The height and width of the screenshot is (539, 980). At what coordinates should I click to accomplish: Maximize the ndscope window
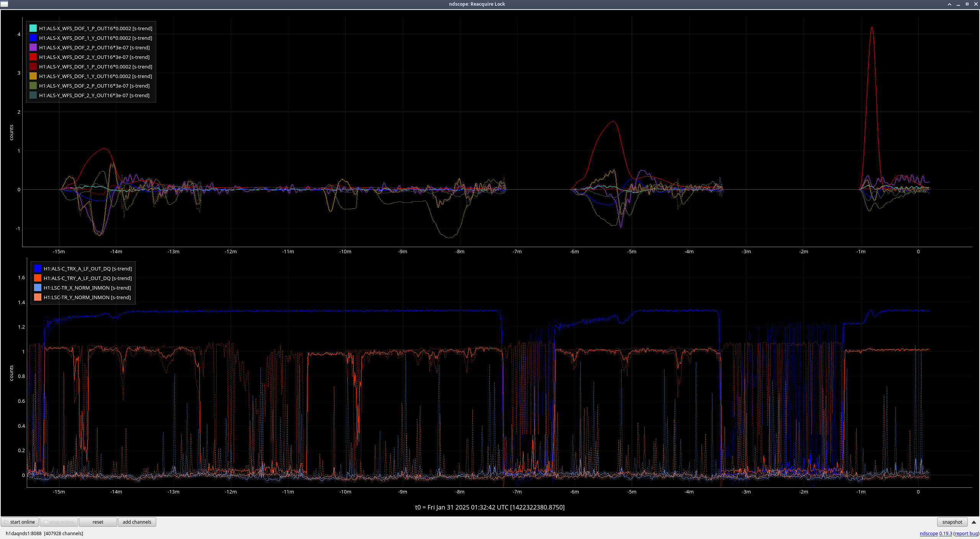967,4
